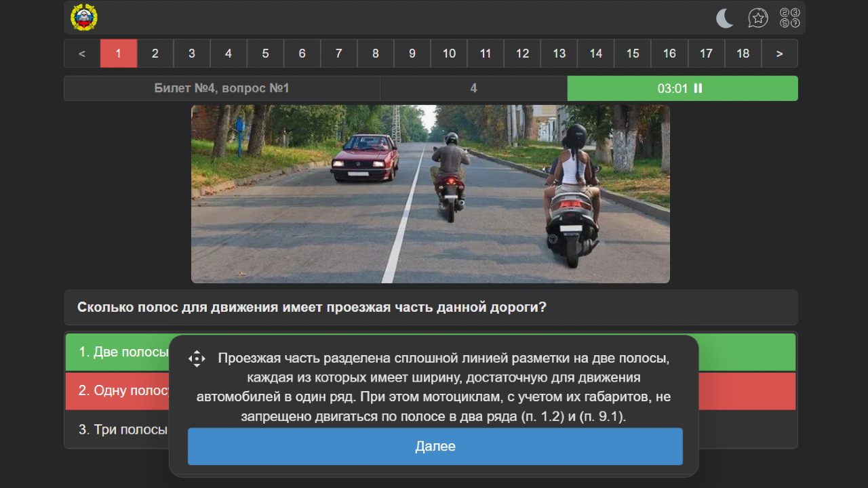Go to next question with the right arrow
The image size is (868, 488).
tap(779, 53)
